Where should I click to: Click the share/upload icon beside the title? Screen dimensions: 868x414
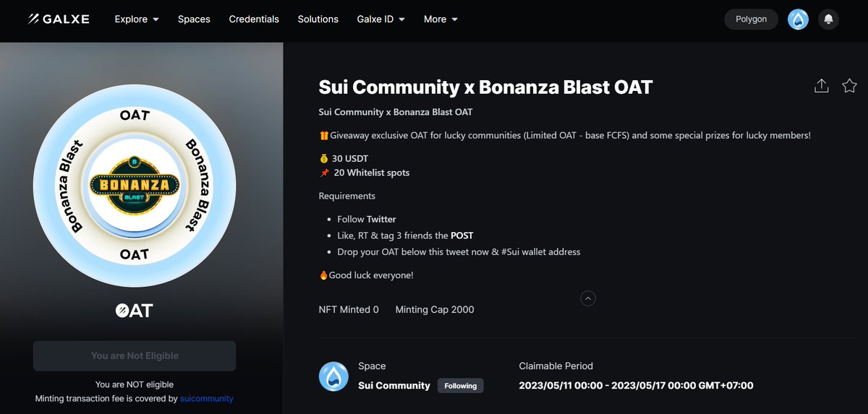(x=821, y=86)
